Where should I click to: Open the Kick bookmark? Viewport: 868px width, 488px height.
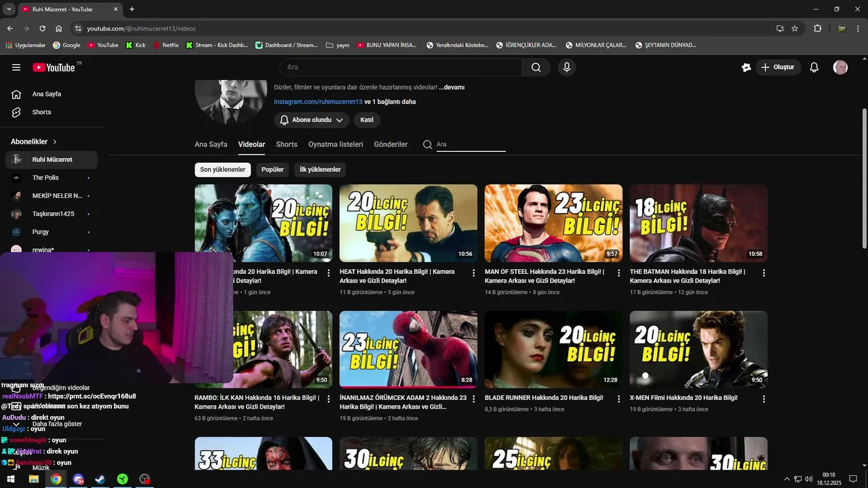pos(136,45)
